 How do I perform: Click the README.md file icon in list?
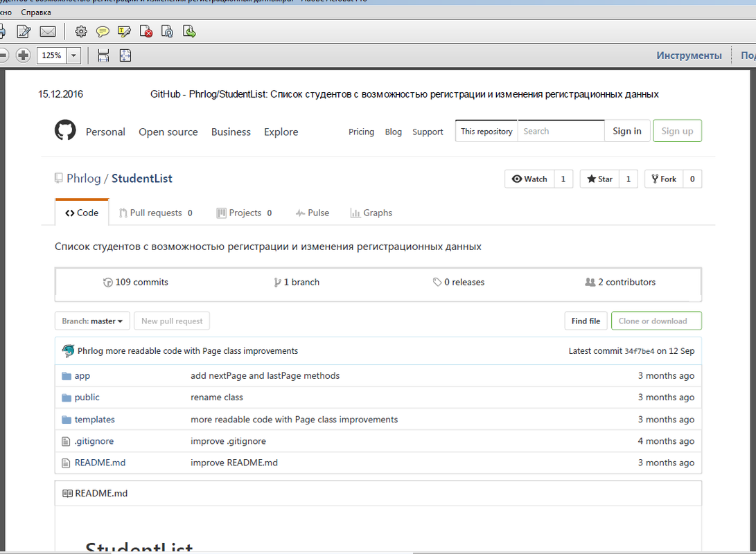(66, 463)
